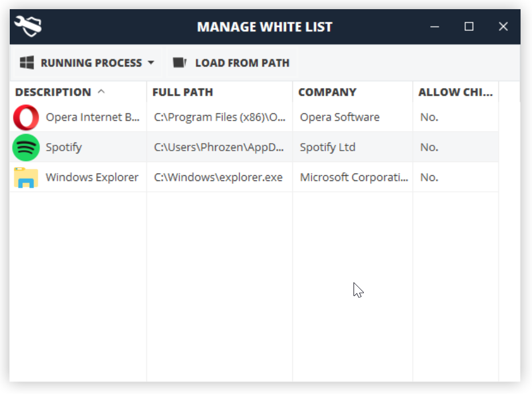Click the folder icon beside Load From Path

pos(180,63)
